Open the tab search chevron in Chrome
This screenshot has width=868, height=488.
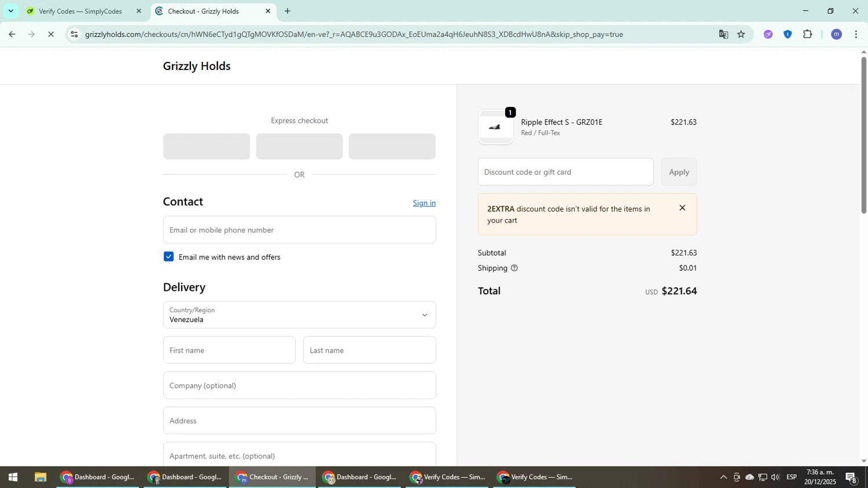point(10,11)
